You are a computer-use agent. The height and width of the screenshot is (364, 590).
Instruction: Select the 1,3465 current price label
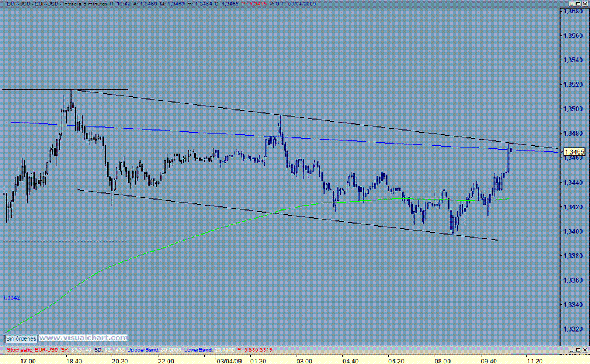click(x=574, y=152)
